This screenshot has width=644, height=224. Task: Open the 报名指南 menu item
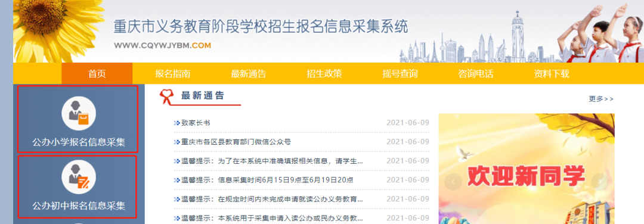point(172,74)
